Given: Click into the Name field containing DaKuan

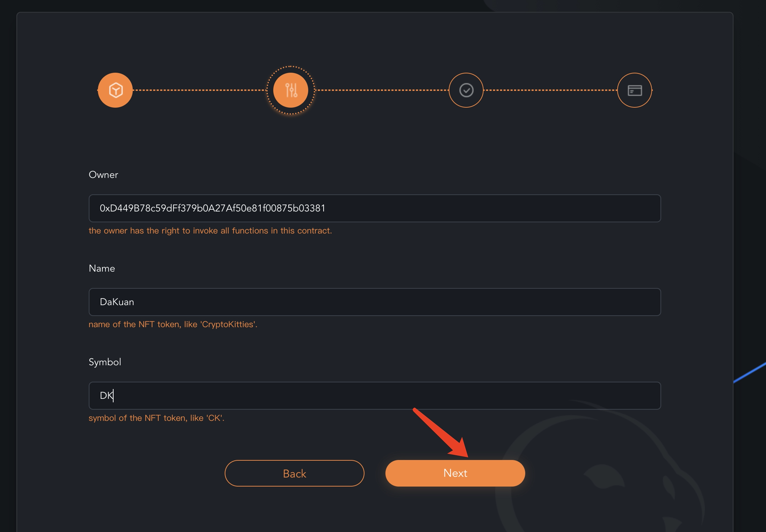Looking at the screenshot, I should tap(374, 302).
